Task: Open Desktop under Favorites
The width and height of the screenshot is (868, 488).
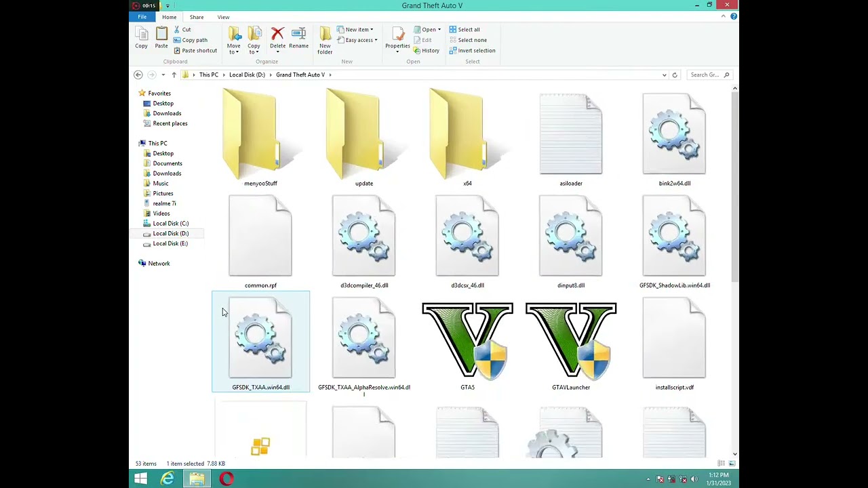Action: (163, 104)
